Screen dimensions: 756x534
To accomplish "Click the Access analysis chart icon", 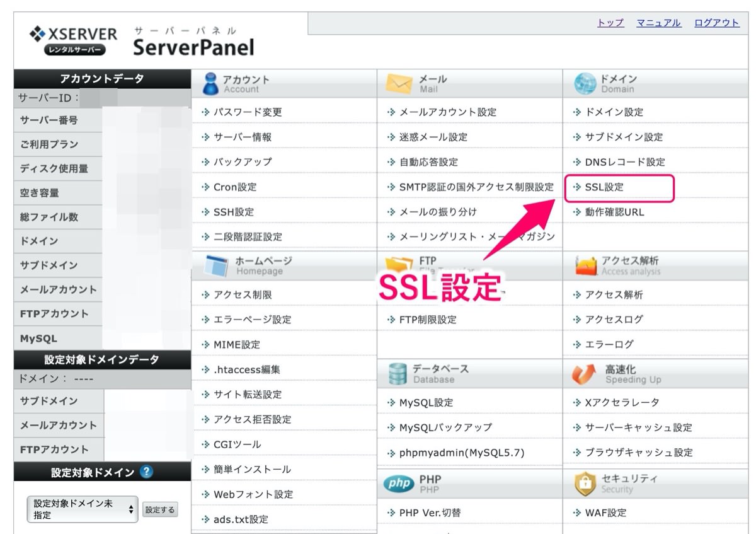I will (x=586, y=266).
